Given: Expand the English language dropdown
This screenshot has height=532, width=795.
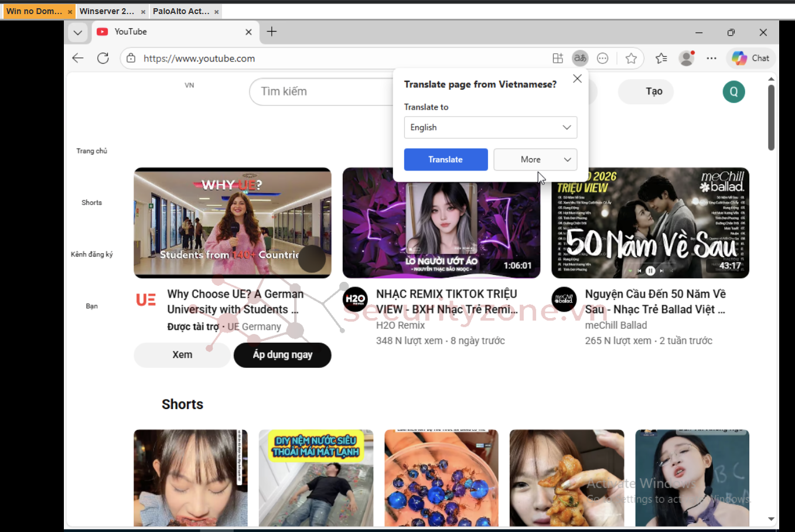Looking at the screenshot, I should [x=490, y=128].
